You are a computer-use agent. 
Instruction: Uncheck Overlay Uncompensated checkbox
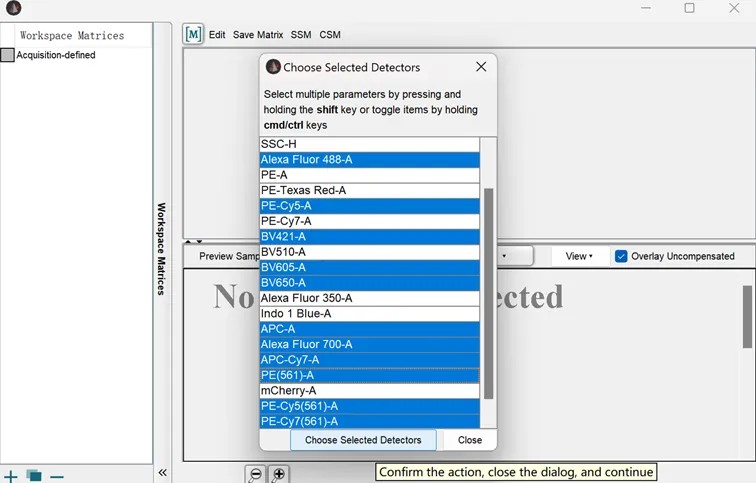coord(621,256)
